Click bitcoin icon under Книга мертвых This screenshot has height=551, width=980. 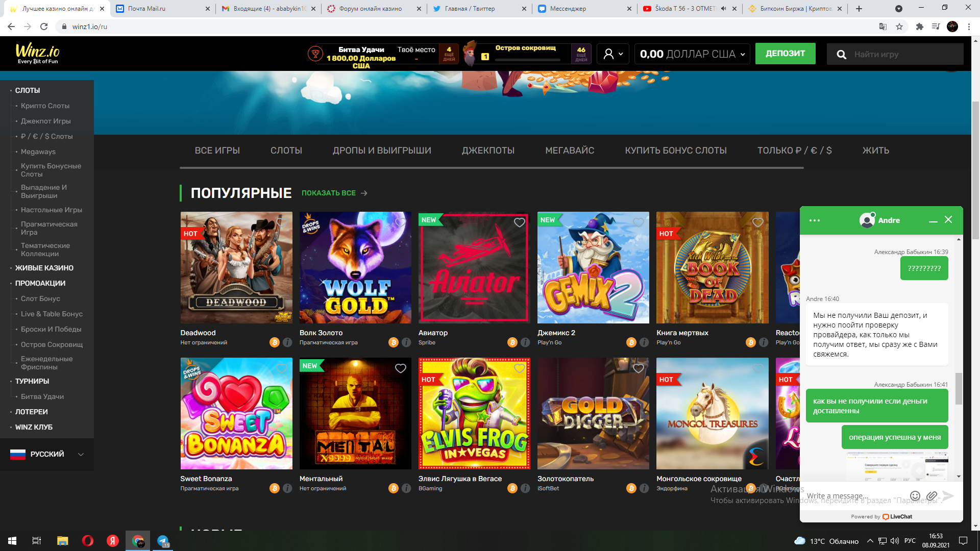[751, 342]
